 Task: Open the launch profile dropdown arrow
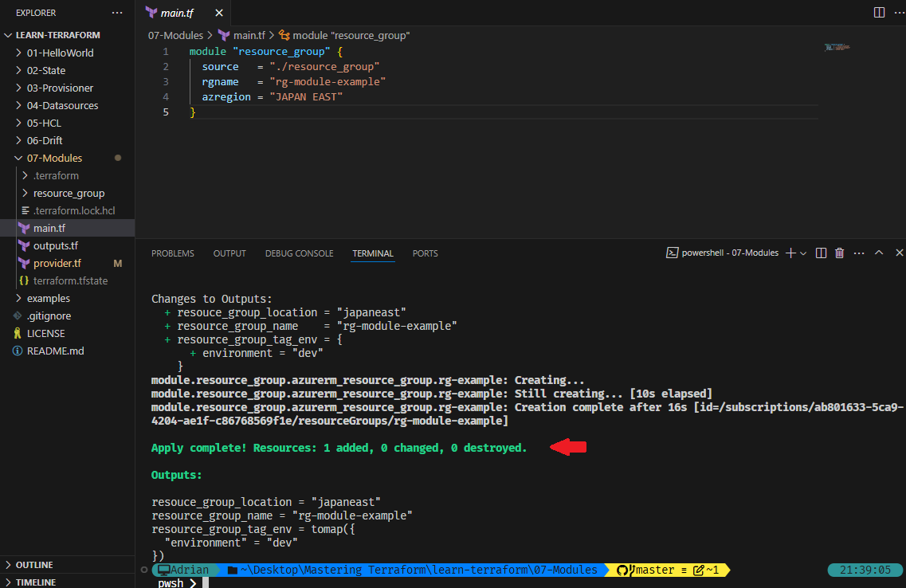point(803,253)
